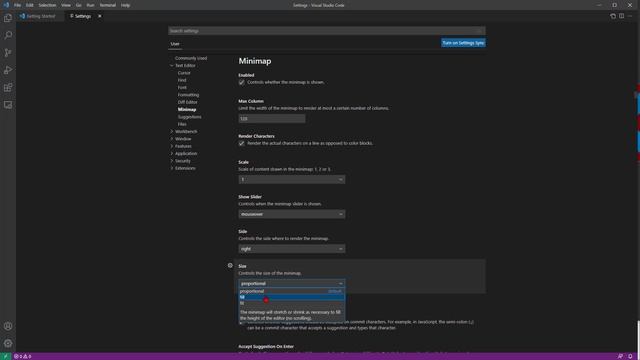Expand the Application tree section

coord(172,153)
